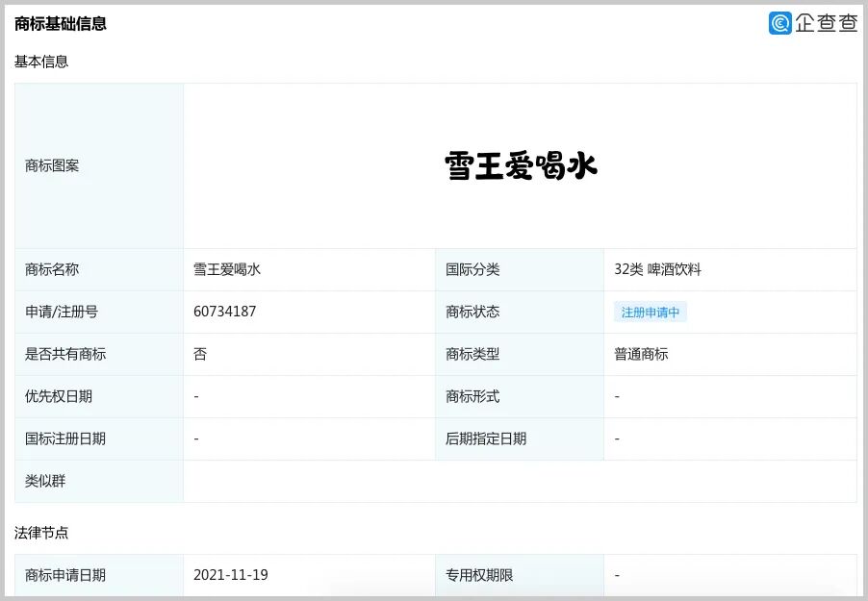The image size is (868, 601).
Task: Click the 商标名称 label cell
Action: click(x=99, y=269)
